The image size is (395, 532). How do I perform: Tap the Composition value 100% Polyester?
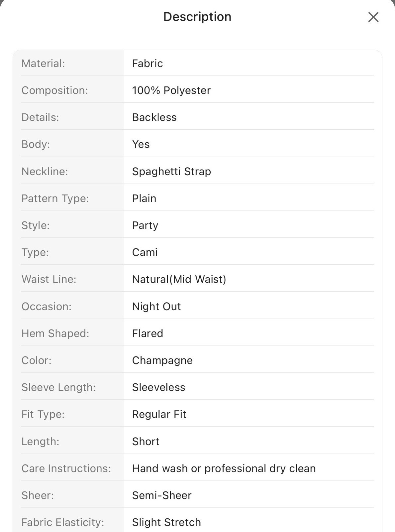(171, 90)
